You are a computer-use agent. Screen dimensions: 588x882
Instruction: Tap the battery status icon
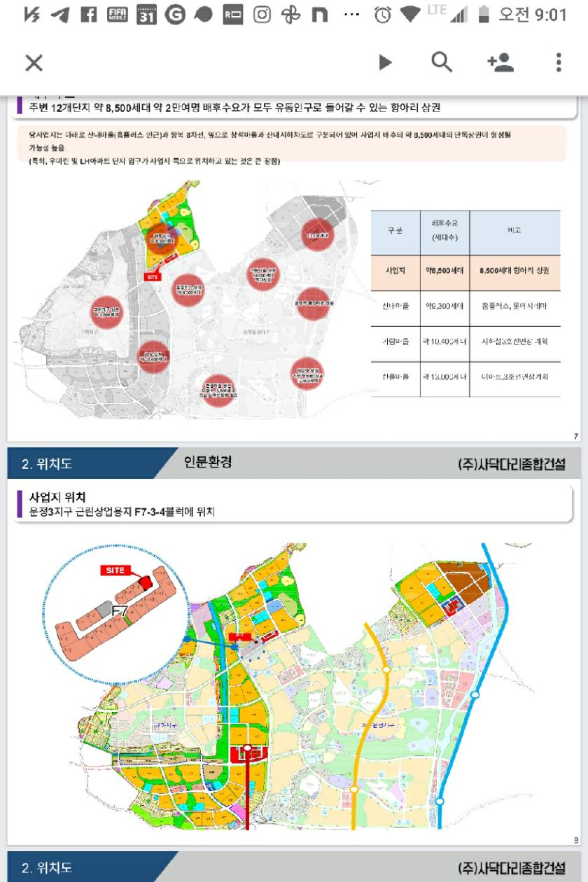[484, 14]
